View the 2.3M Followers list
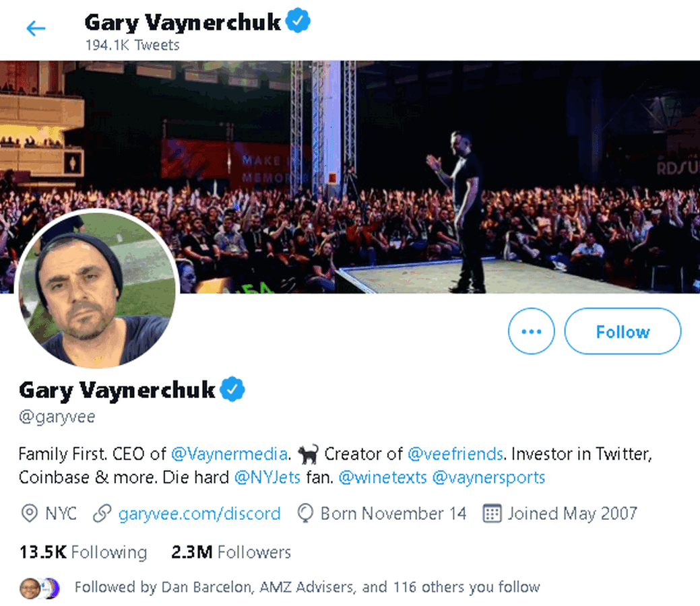Image resolution: width=700 pixels, height=606 pixels. pyautogui.click(x=230, y=552)
